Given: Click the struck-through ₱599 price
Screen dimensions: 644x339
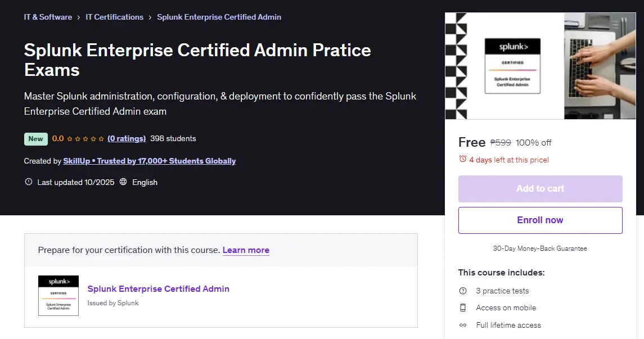Looking at the screenshot, I should click(x=501, y=142).
